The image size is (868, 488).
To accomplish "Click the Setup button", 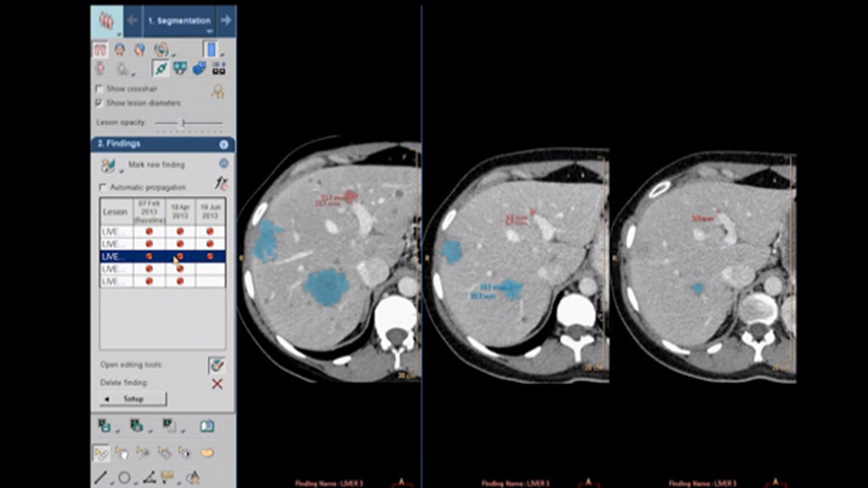I will tap(133, 399).
